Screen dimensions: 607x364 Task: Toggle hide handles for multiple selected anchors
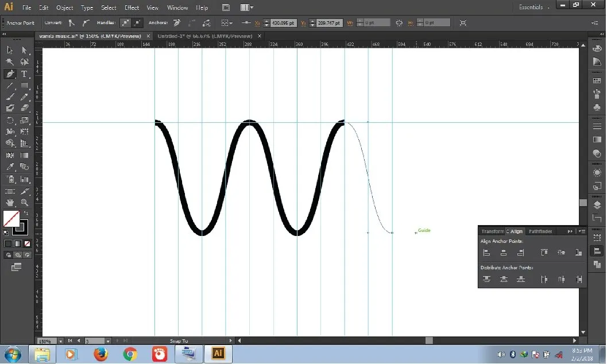[137, 23]
